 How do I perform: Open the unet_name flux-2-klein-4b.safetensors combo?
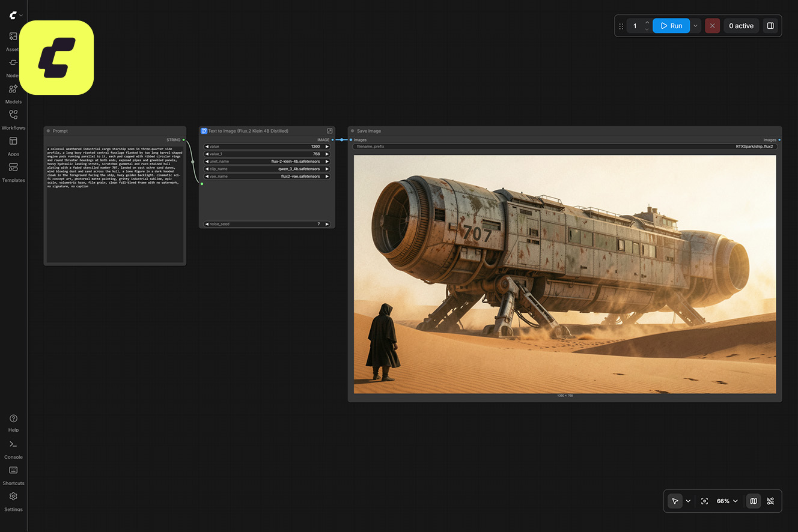click(267, 162)
